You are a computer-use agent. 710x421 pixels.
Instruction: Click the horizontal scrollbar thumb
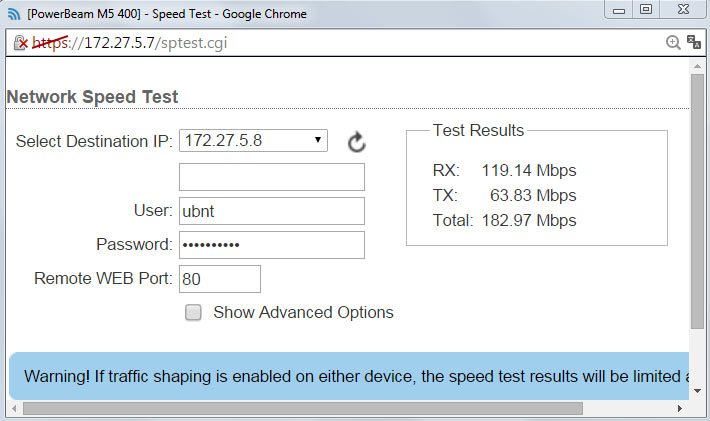click(x=300, y=408)
